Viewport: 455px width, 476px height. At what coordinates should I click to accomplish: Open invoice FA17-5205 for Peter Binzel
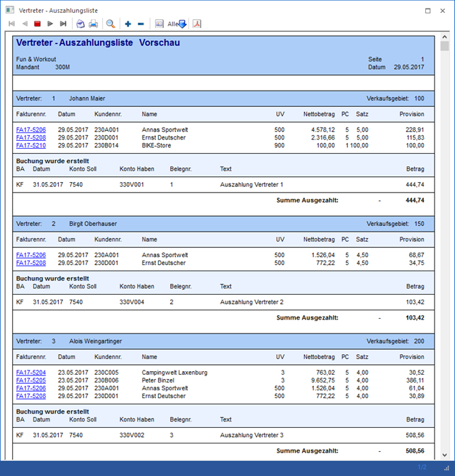tap(30, 380)
